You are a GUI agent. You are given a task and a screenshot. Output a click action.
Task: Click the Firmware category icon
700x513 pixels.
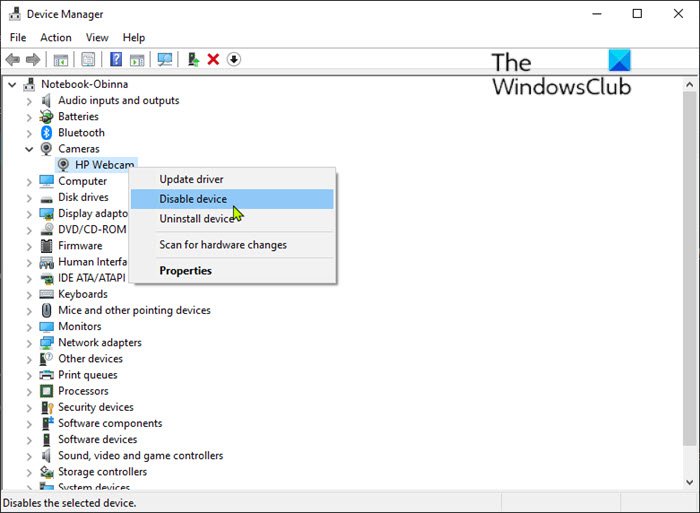pyautogui.click(x=46, y=246)
